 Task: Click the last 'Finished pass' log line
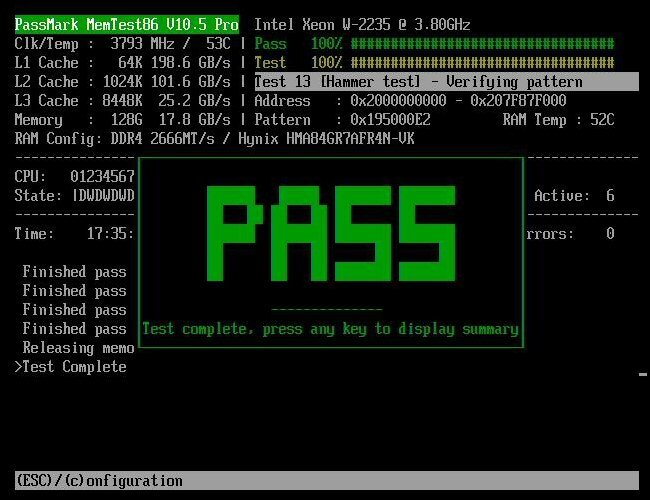[75, 329]
